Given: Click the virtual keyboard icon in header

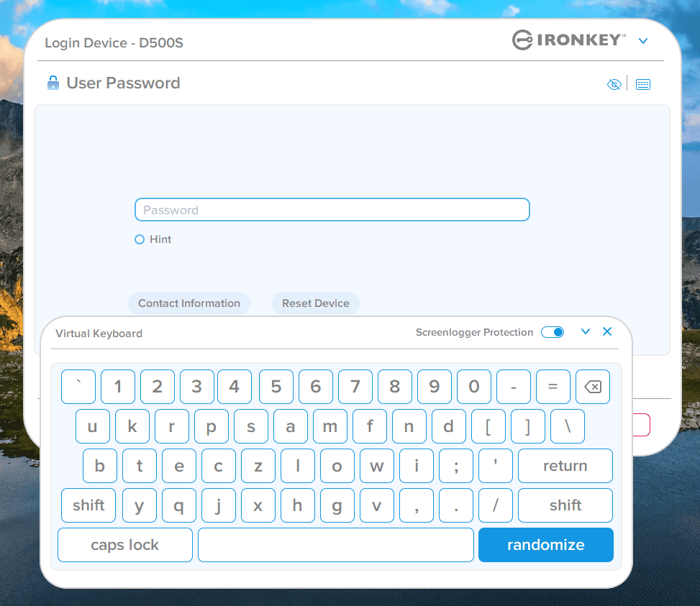Looking at the screenshot, I should click(x=643, y=84).
